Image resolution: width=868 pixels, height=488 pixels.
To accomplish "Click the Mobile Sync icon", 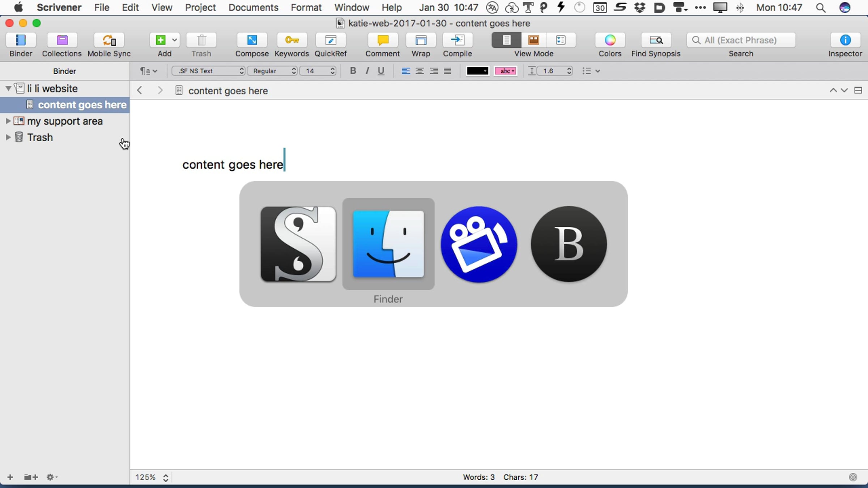I will pyautogui.click(x=109, y=40).
